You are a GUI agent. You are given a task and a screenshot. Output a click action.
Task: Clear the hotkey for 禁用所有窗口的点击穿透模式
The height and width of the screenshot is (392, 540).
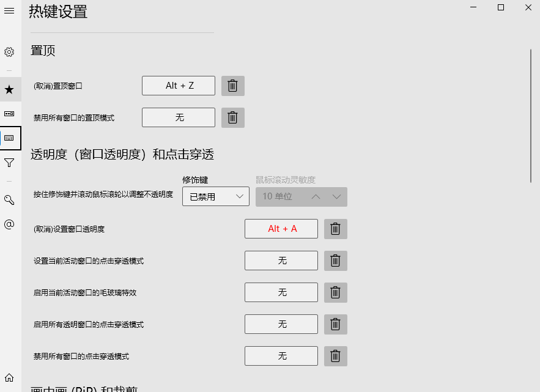coord(335,356)
